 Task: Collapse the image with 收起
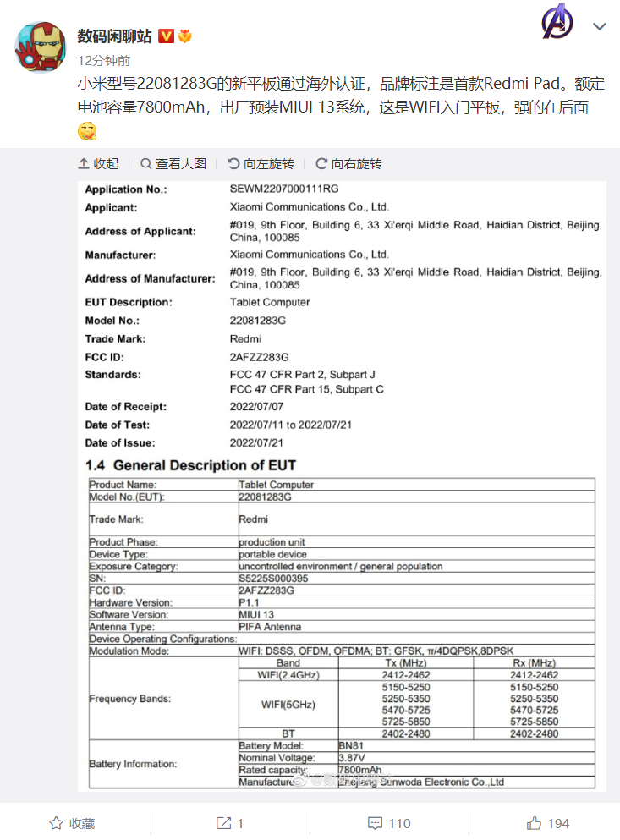(98, 163)
